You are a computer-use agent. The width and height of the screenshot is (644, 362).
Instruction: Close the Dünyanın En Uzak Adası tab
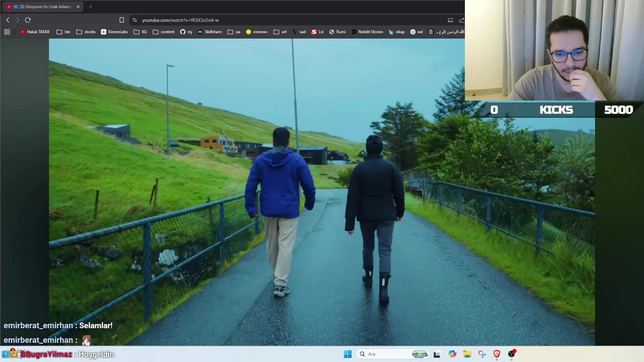pos(78,7)
